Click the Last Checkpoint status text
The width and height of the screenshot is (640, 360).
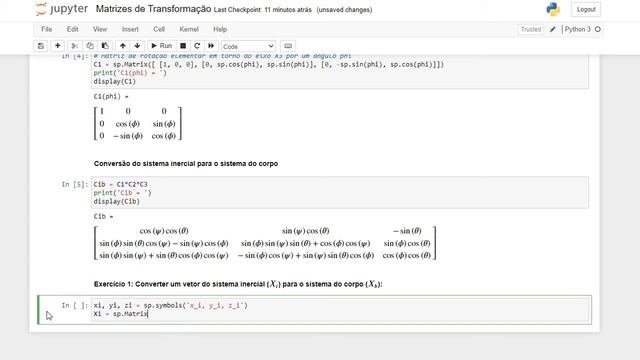(262, 10)
